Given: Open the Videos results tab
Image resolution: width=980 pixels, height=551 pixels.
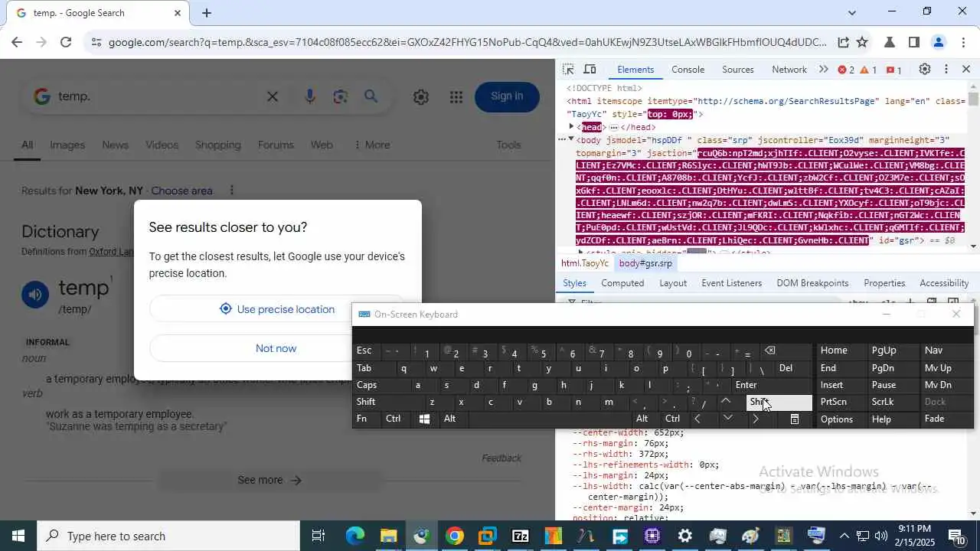Looking at the screenshot, I should (162, 145).
